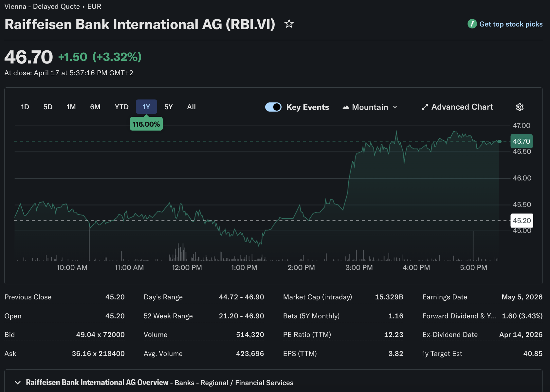Click the Open row label
This screenshot has width=550, height=392.
coord(13,316)
